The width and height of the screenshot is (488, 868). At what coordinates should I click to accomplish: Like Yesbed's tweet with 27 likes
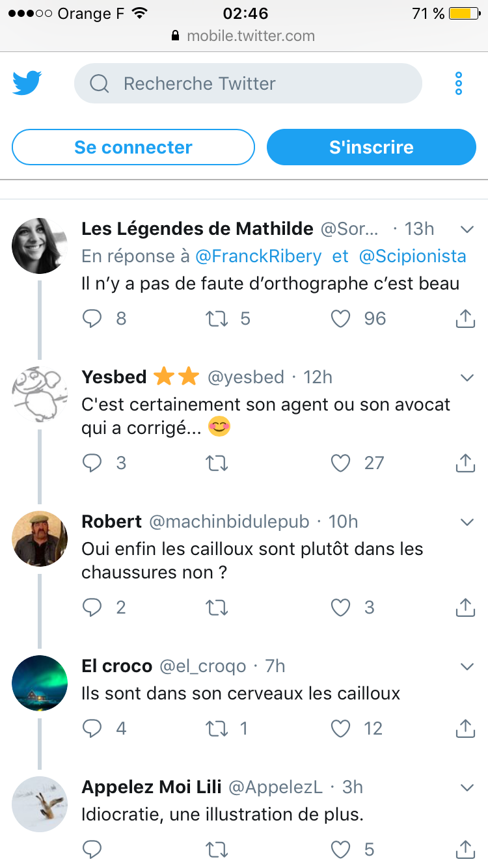point(341,463)
